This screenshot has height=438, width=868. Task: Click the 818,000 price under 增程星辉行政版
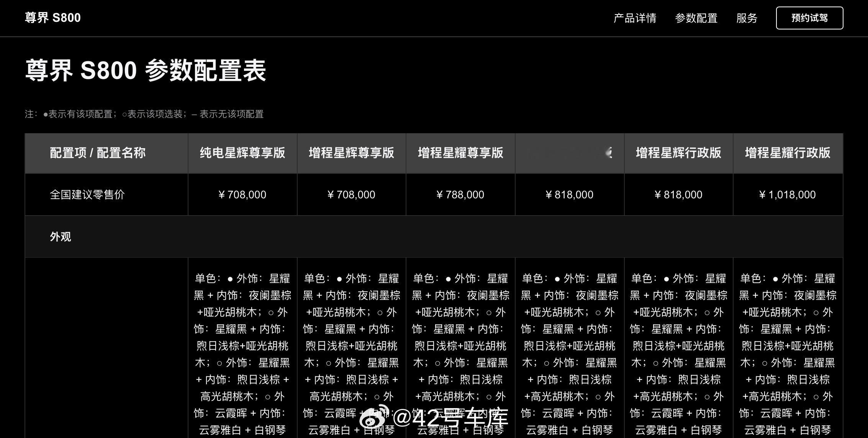pos(678,194)
